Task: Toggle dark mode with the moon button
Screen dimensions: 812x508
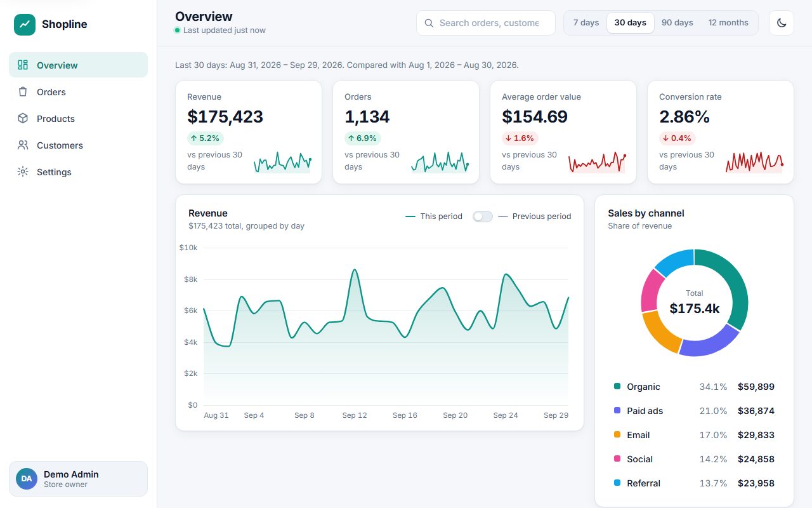Action: pos(782,23)
